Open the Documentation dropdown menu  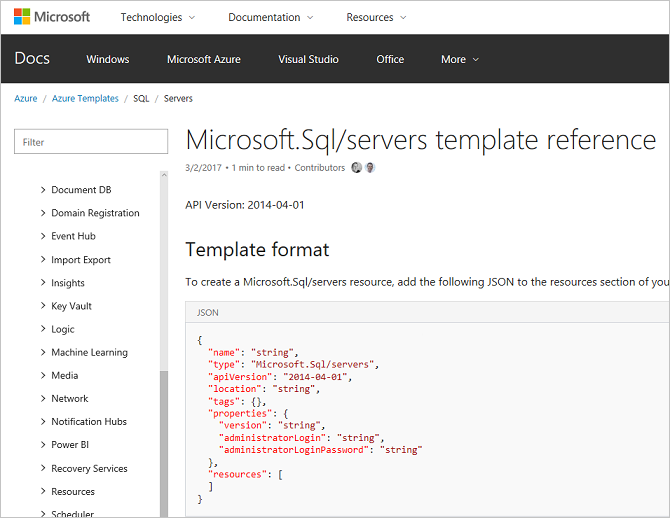[x=270, y=17]
